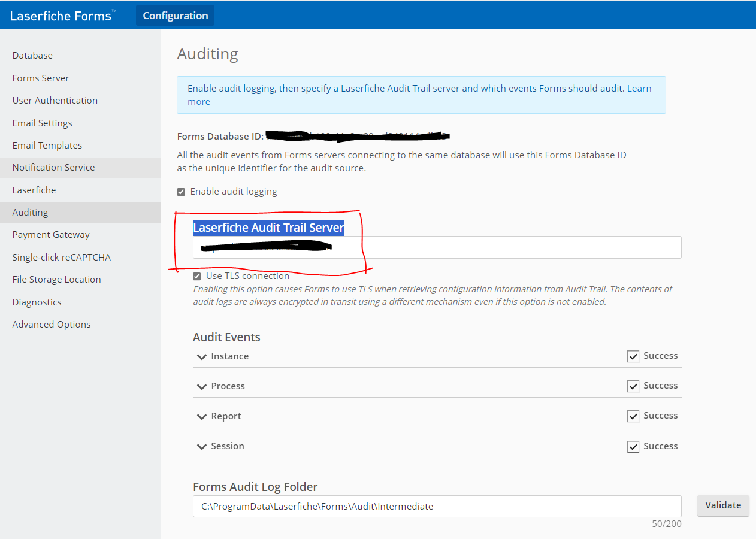Click the Audit Trail Server input field
This screenshot has height=539, width=756.
pos(437,247)
